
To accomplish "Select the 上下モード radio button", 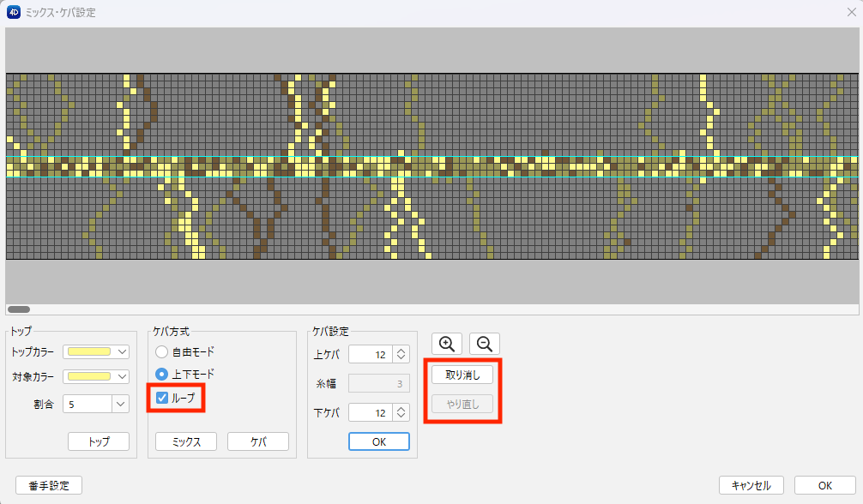I will click(x=161, y=375).
